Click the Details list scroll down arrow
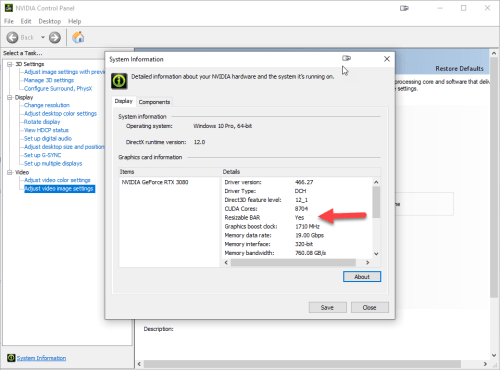The width and height of the screenshot is (500, 370). [x=376, y=254]
